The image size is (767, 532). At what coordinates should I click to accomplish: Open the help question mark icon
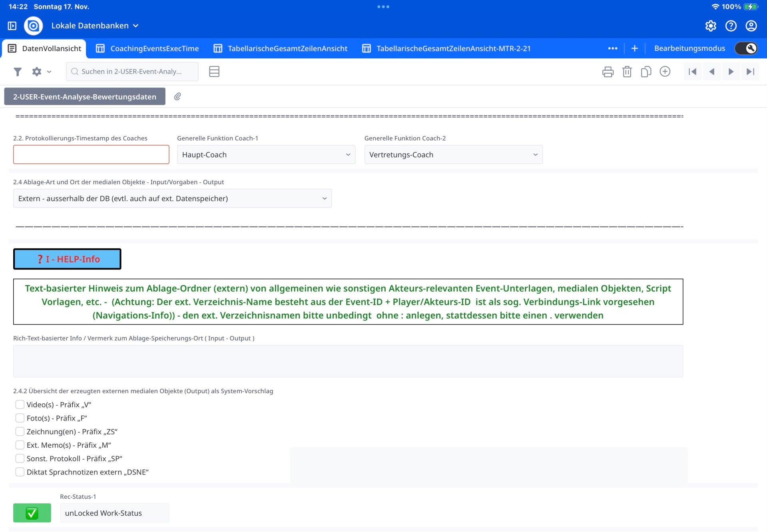tap(731, 26)
